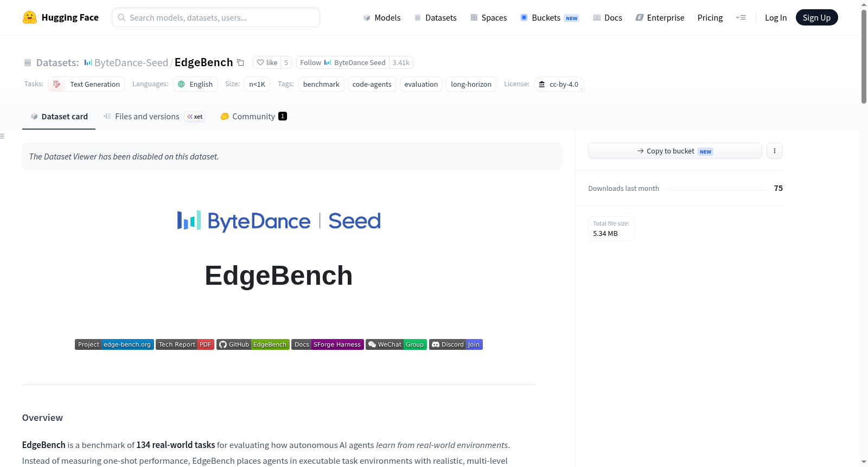Open the Discord Join badge

pos(456,344)
